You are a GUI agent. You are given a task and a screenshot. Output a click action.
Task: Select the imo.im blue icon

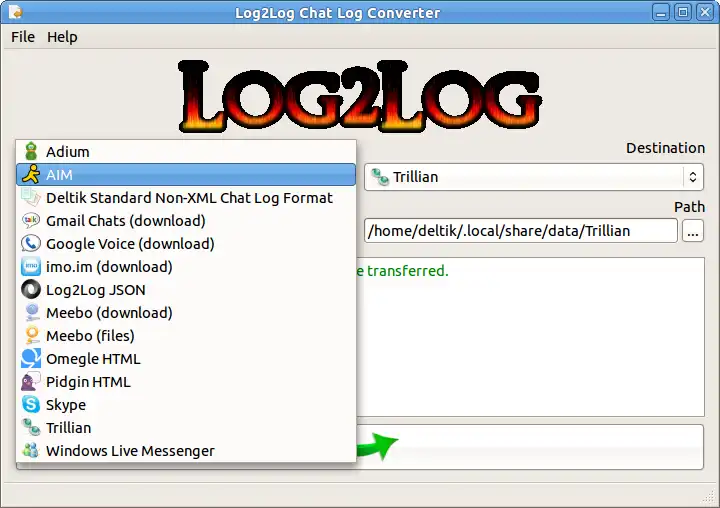point(31,266)
